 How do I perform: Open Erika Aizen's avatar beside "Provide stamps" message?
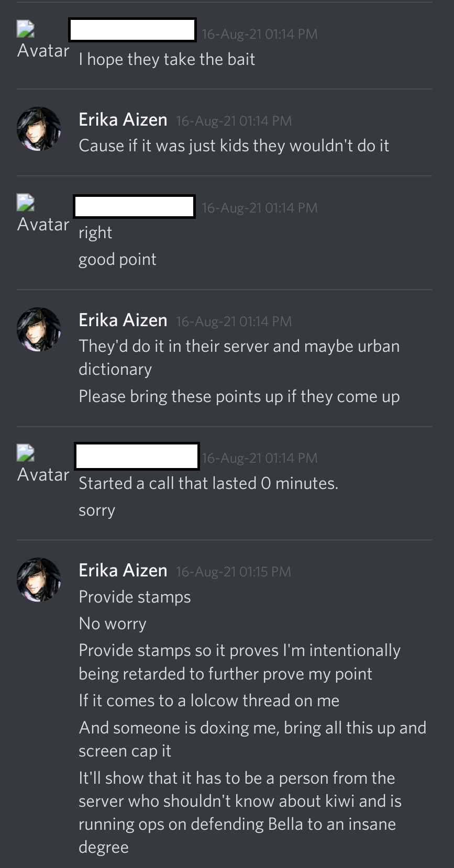click(39, 580)
